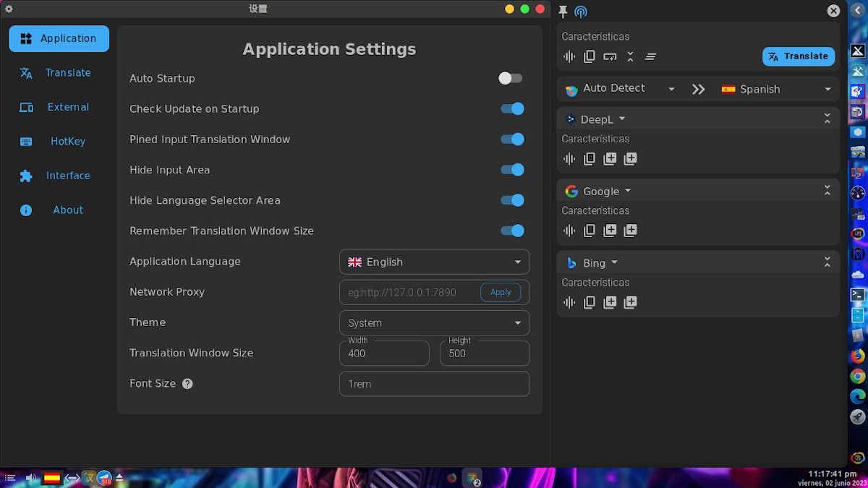Swap source and target languages
This screenshot has height=488, width=868.
click(x=698, y=89)
